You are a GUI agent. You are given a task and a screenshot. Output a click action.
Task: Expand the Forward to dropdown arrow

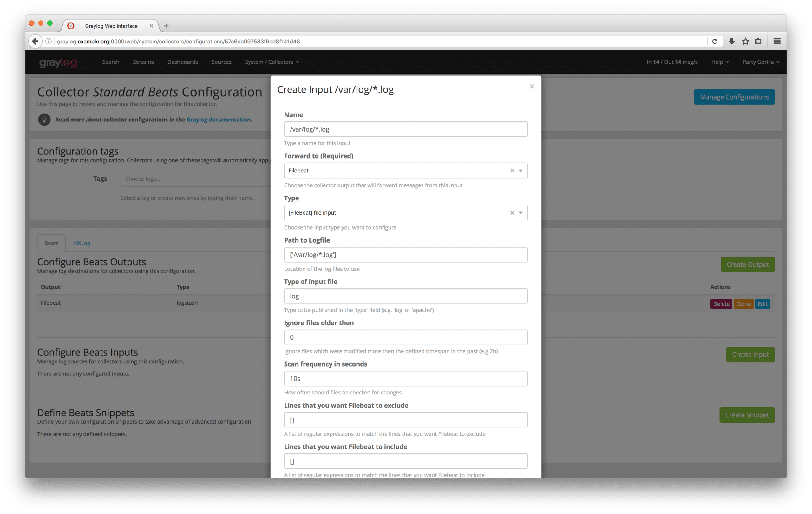[x=521, y=171]
